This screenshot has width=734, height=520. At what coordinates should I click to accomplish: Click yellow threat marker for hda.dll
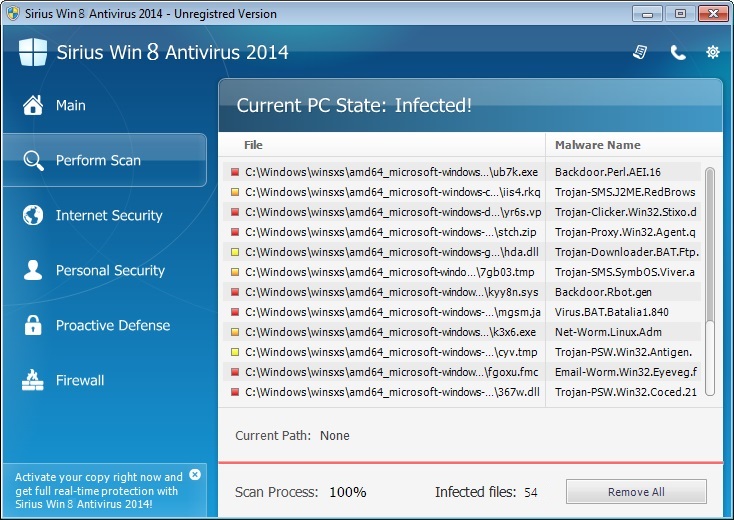[235, 252]
